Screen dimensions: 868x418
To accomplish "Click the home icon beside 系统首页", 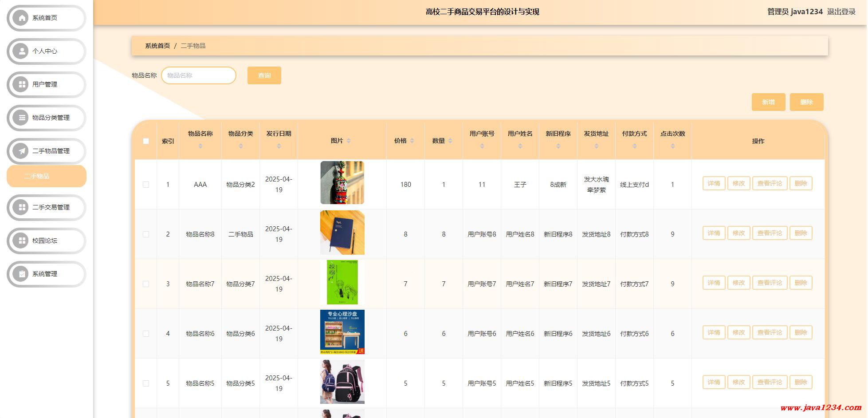I will pos(21,18).
